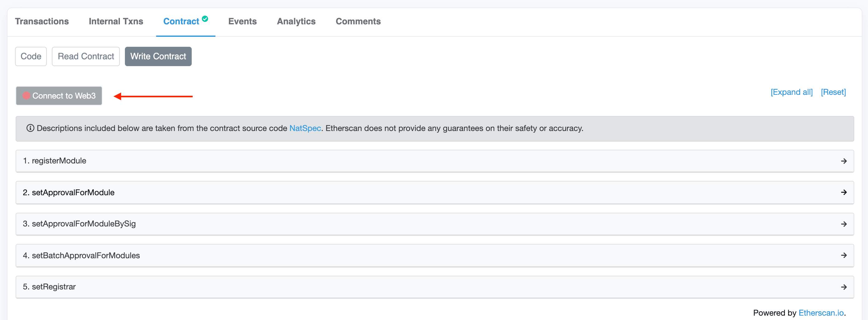The image size is (868, 320).
Task: Click the info icon before Descriptions notice
Action: (x=30, y=128)
